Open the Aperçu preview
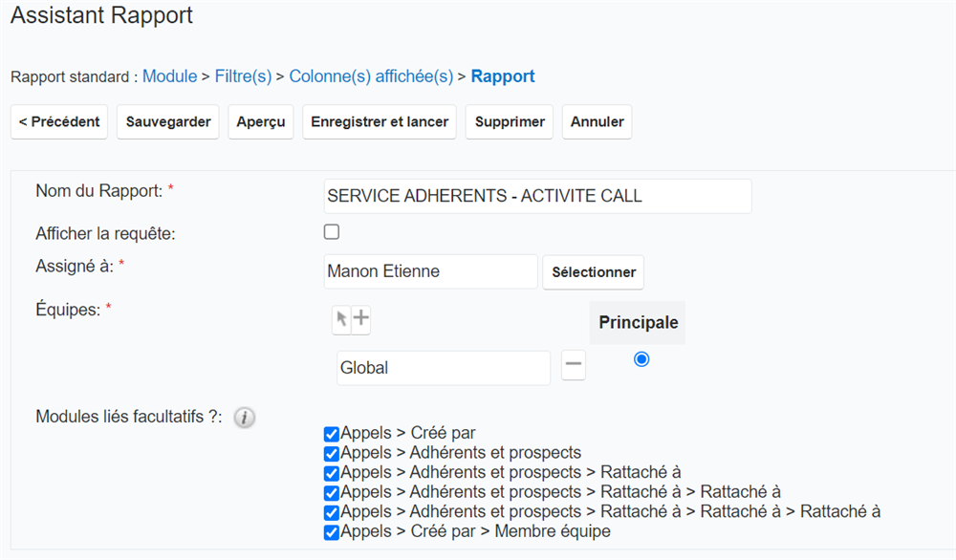This screenshot has width=956, height=560. tap(261, 122)
